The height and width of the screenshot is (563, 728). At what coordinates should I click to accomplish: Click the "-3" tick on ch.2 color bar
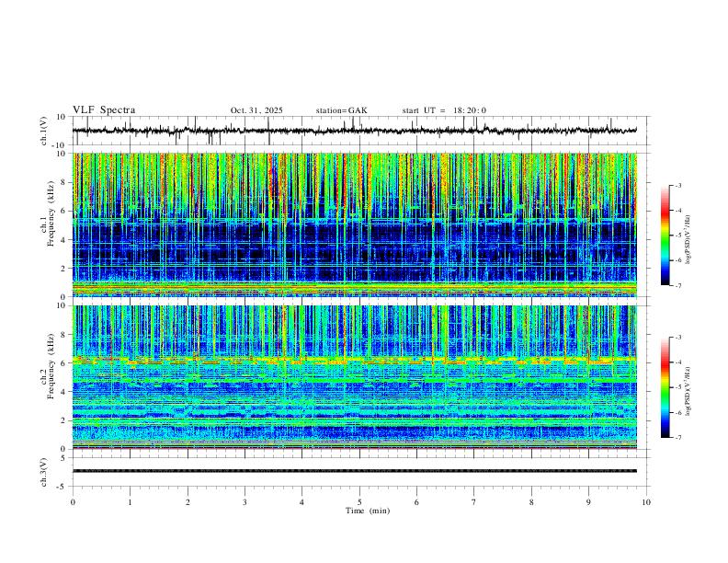click(678, 338)
